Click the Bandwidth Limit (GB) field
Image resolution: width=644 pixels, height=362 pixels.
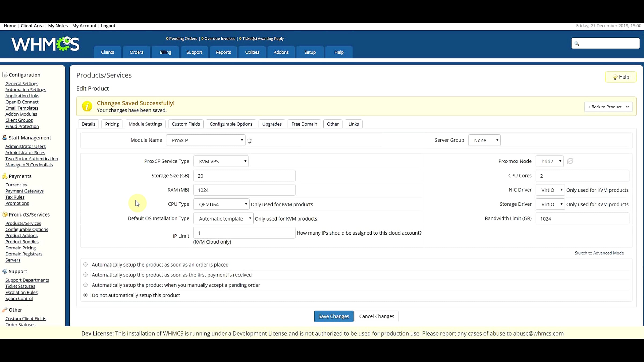pyautogui.click(x=582, y=219)
